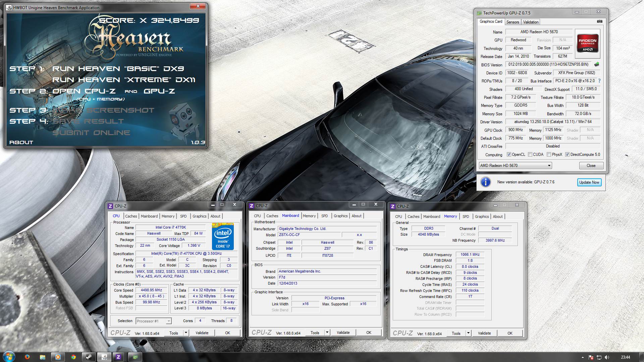Open the media player taskbar icon
644x362 pixels.
tap(58, 357)
